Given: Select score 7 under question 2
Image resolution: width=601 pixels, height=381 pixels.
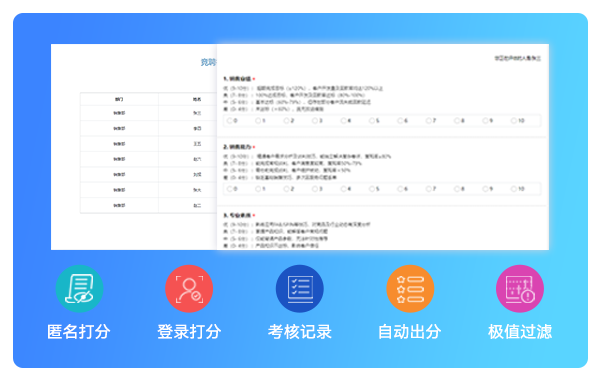Looking at the screenshot, I should [x=429, y=189].
